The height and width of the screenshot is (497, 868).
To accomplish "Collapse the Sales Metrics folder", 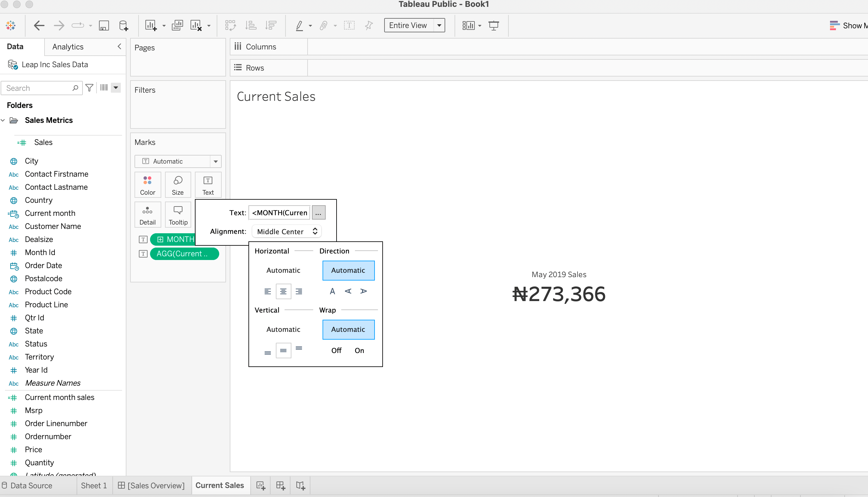I will [x=3, y=120].
